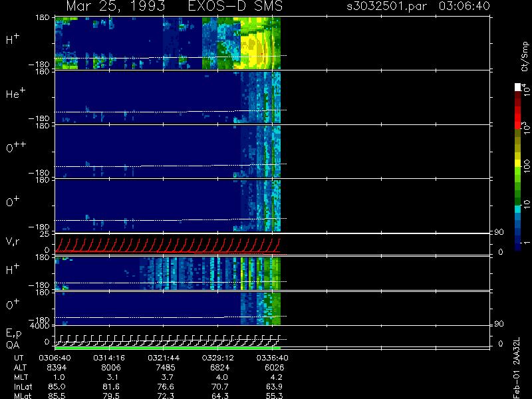This screenshot has height=399, width=532.
Task: Click altitude value "6026"
Action: [x=274, y=368]
